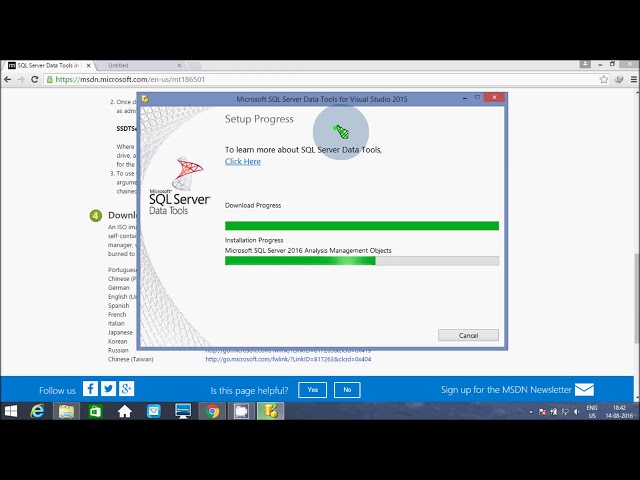Open Windows Store from taskbar
640x480 pixels.
click(95, 411)
